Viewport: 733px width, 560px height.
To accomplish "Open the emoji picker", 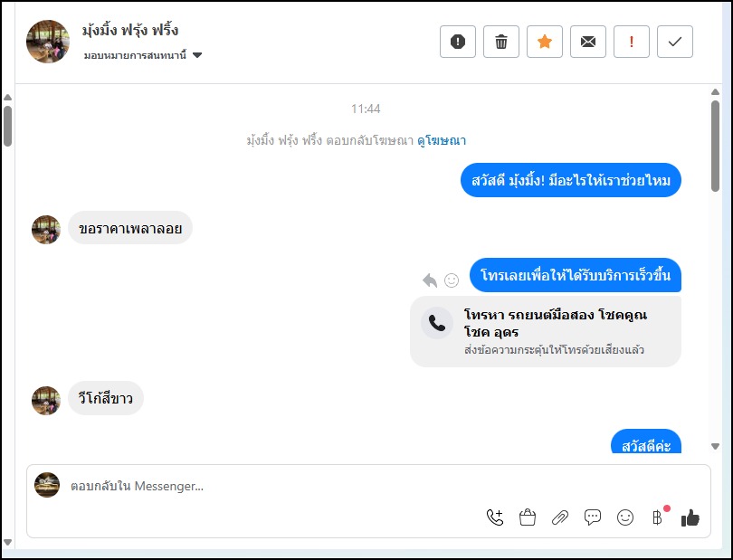I will tap(625, 517).
